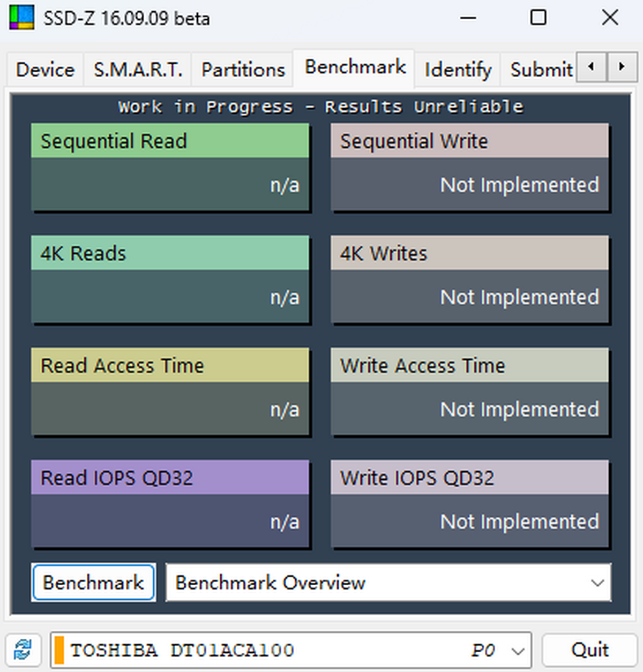This screenshot has width=643, height=672.
Task: Click the 4K Writes result panel
Action: (470, 280)
